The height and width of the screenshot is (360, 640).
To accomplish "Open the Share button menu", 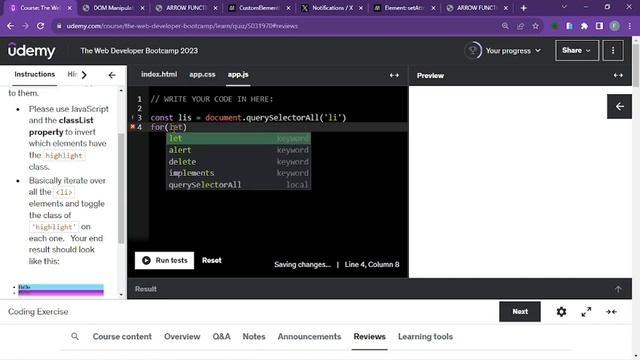I will click(x=577, y=51).
